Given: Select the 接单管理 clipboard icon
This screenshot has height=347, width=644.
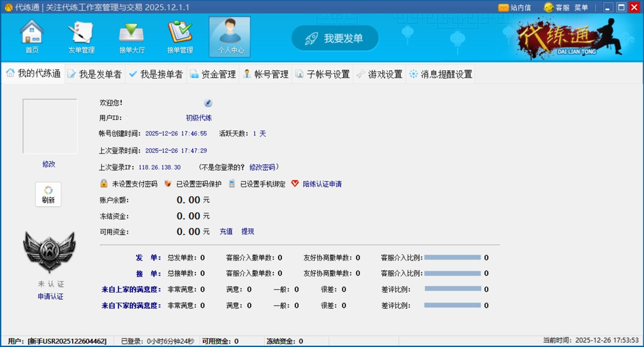Looking at the screenshot, I should (x=180, y=35).
